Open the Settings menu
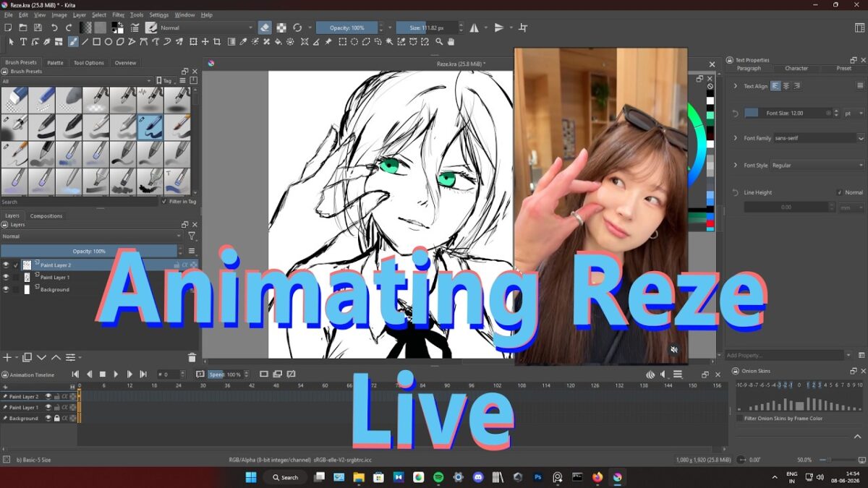 (158, 14)
